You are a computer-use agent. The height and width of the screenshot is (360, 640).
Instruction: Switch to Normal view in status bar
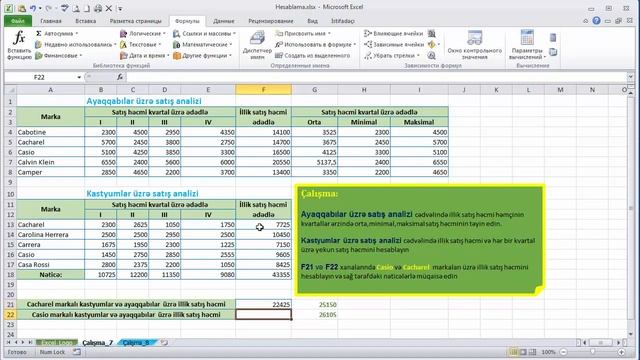pos(514,352)
